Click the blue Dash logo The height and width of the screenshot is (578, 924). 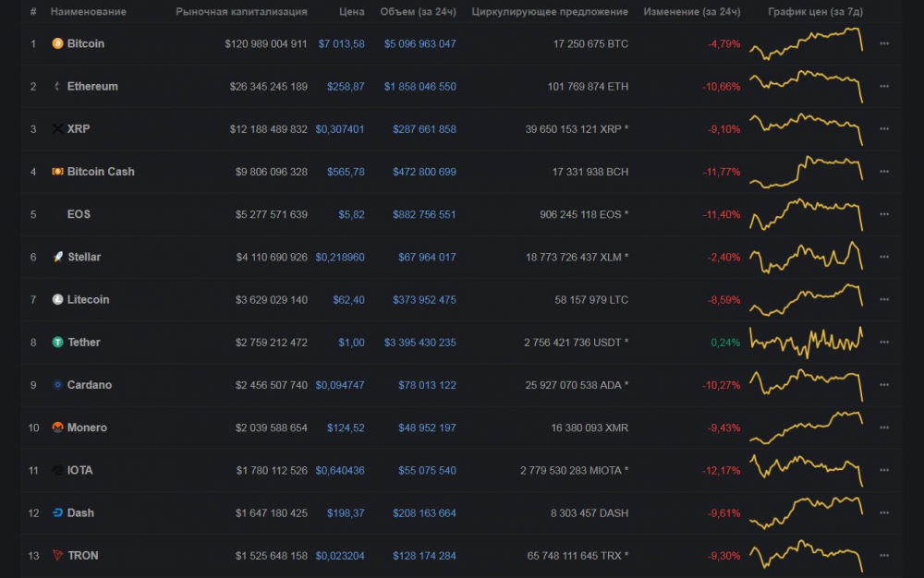coord(57,513)
